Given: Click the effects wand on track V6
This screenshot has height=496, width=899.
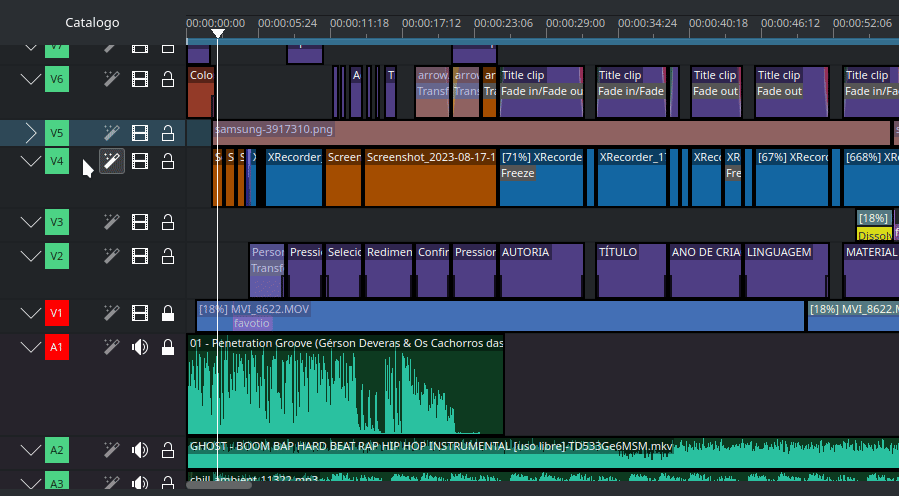Looking at the screenshot, I should tap(112, 79).
